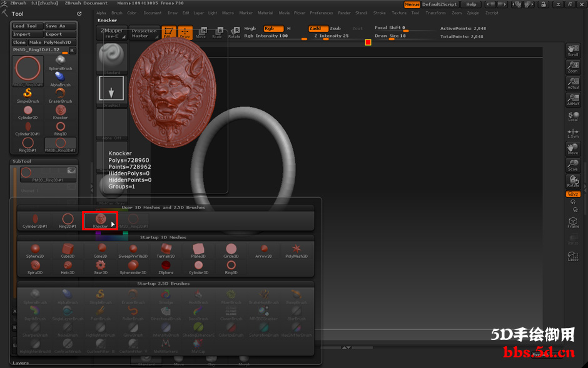Open the Alpha Off picker
The image size is (588, 368).
coord(112,124)
